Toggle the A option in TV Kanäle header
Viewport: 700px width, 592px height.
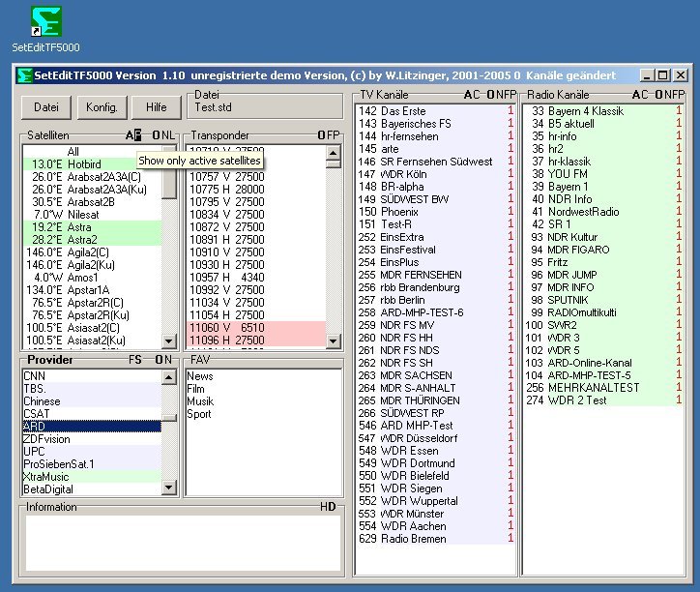tap(468, 95)
